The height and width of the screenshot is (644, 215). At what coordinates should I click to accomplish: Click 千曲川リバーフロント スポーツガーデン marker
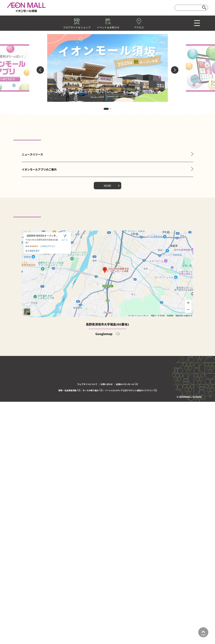[x=72, y=259]
